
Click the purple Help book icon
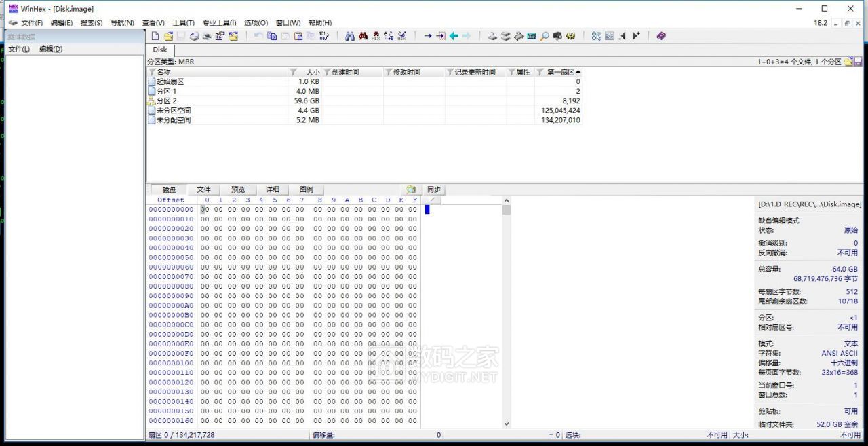(661, 36)
